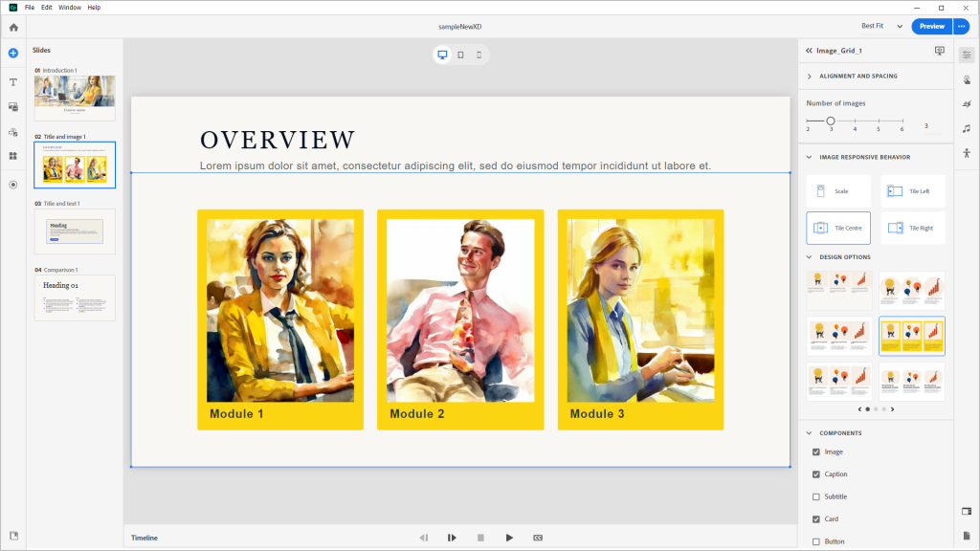
Task: Enable the Subtitle checkbox
Action: 816,496
